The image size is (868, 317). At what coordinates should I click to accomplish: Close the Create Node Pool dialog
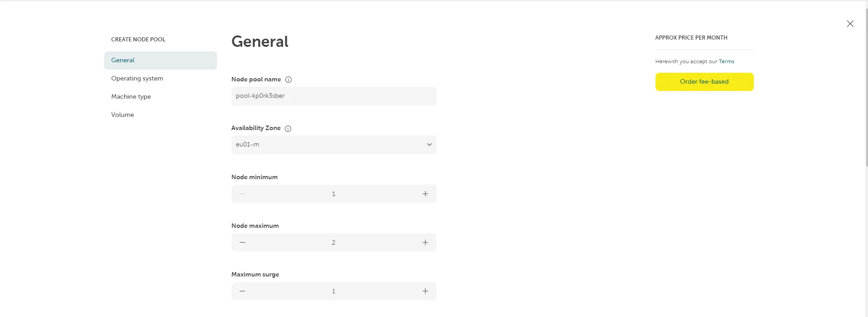coord(850,23)
